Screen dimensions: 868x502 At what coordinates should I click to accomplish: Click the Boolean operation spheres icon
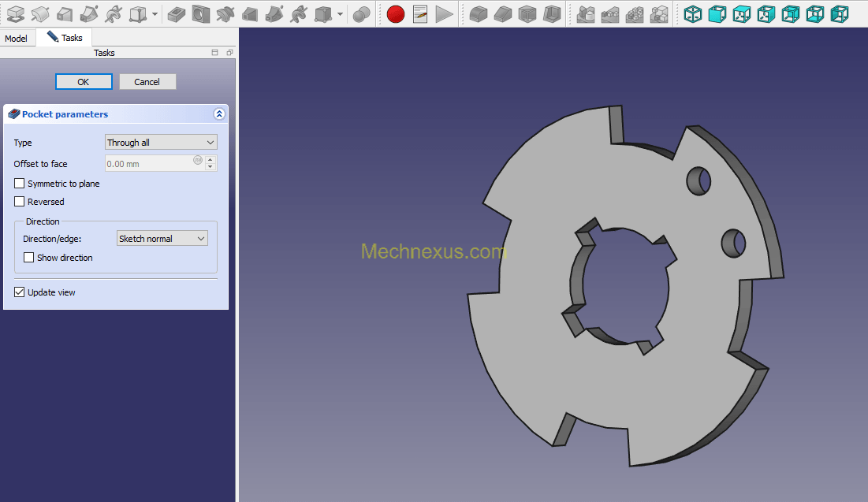pos(361,13)
